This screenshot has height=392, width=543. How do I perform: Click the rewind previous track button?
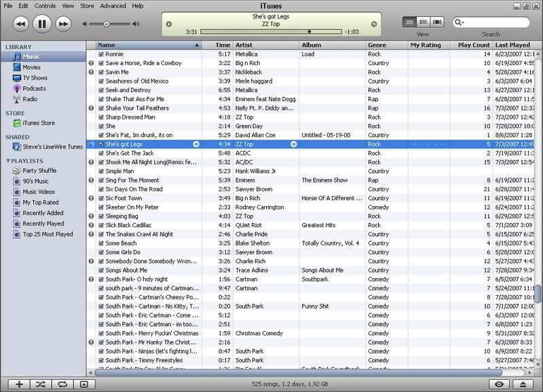21,24
